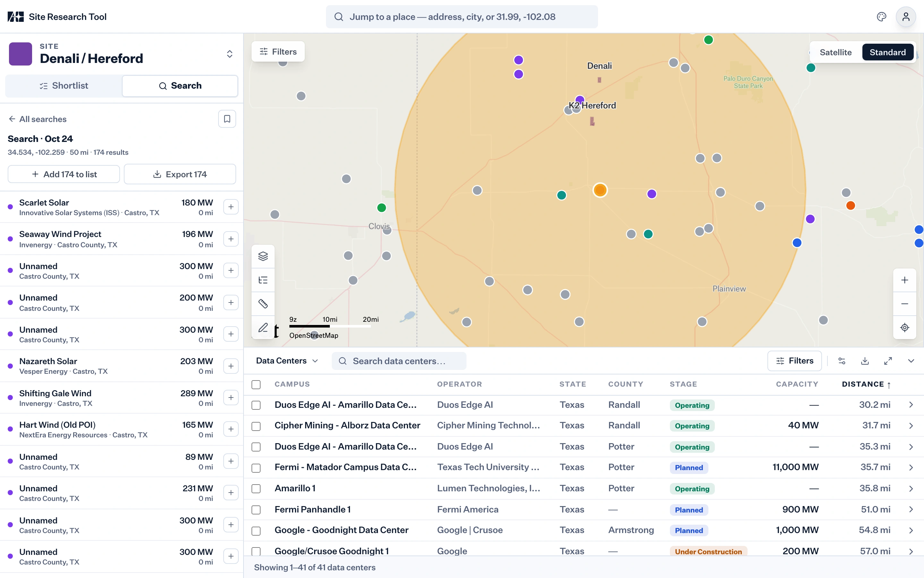Click Add 174 to list button
The image size is (924, 578).
point(64,174)
